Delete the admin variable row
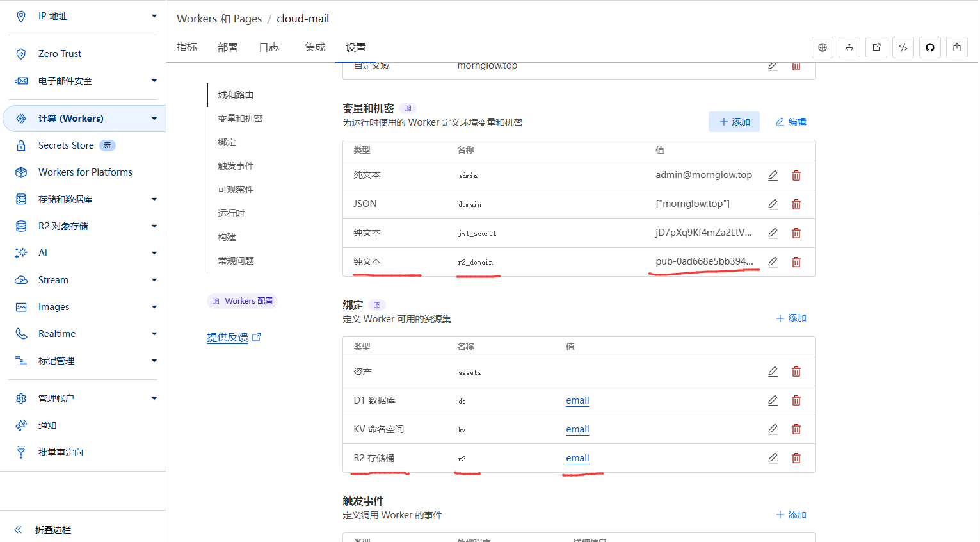 [796, 176]
